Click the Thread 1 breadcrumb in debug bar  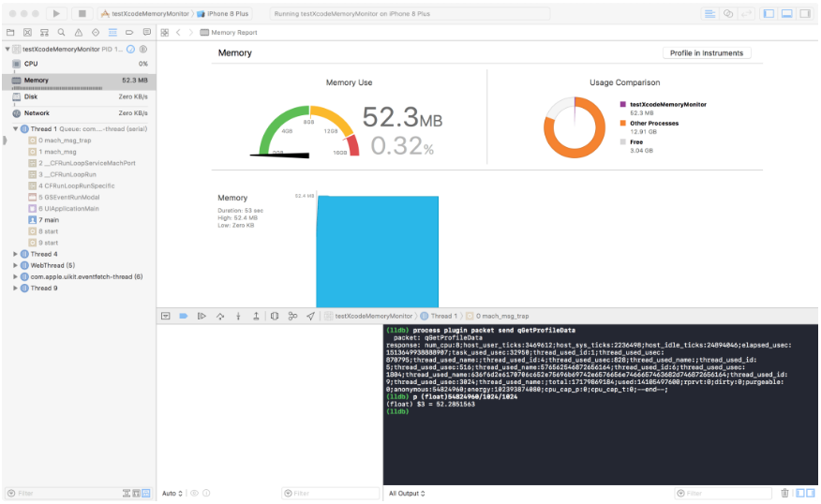439,316
